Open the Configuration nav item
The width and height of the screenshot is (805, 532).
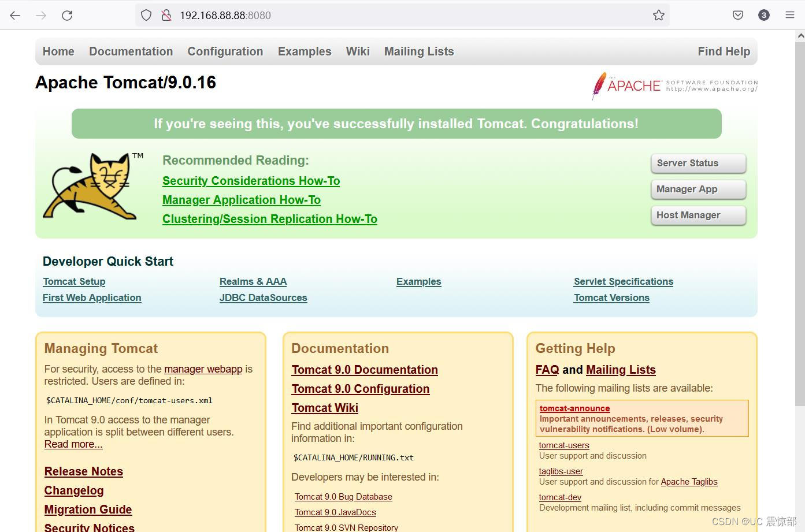coord(225,51)
